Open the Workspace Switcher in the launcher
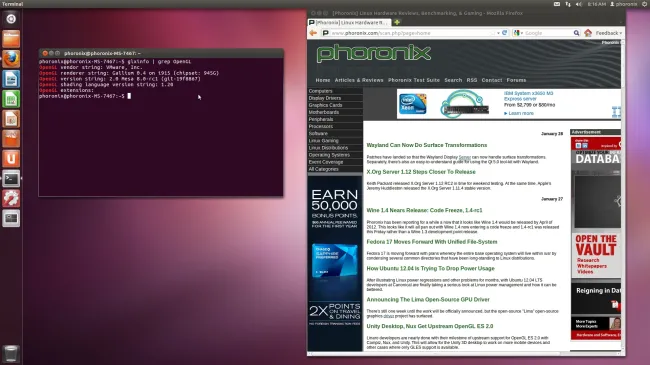The width and height of the screenshot is (650, 365). (x=11, y=218)
